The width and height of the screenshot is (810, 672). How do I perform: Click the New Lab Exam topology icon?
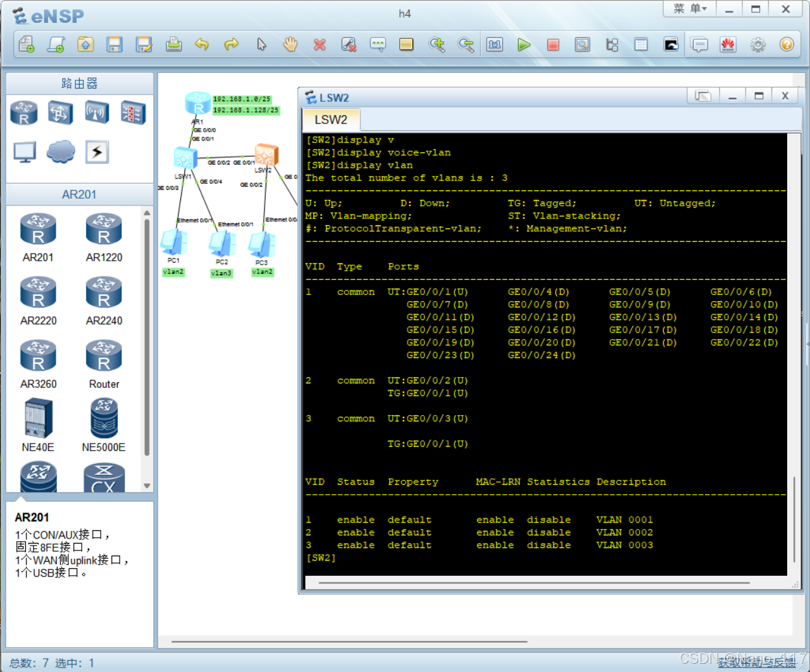coord(56,44)
